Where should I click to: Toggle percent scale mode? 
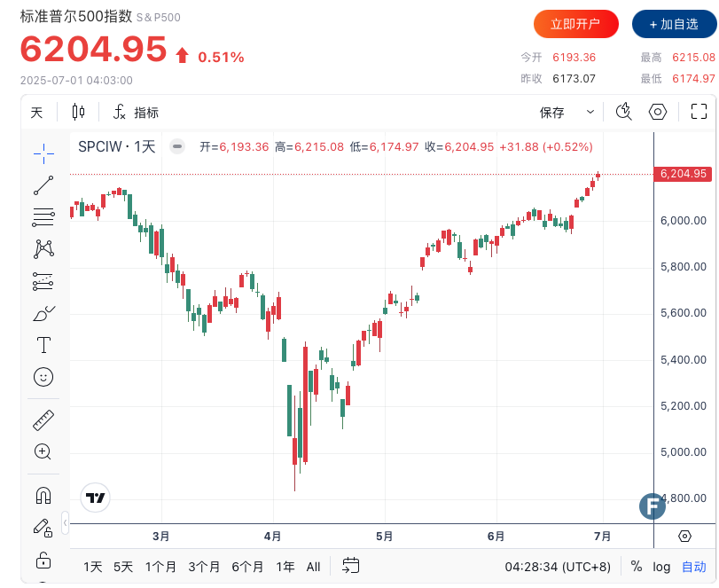click(637, 567)
